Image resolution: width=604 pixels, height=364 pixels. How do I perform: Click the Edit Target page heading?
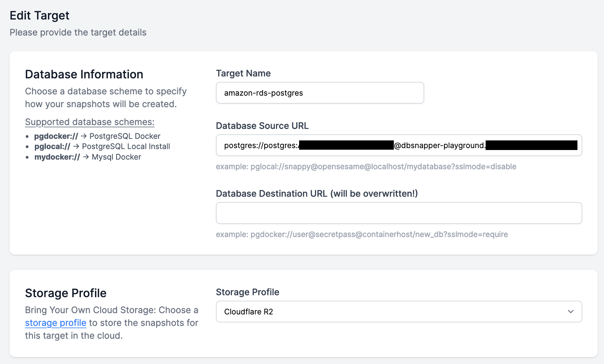40,15
